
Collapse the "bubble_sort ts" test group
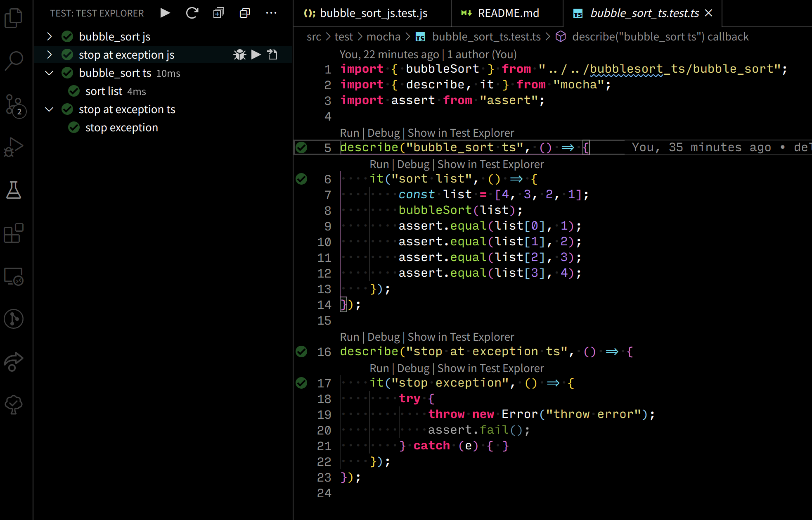click(49, 73)
